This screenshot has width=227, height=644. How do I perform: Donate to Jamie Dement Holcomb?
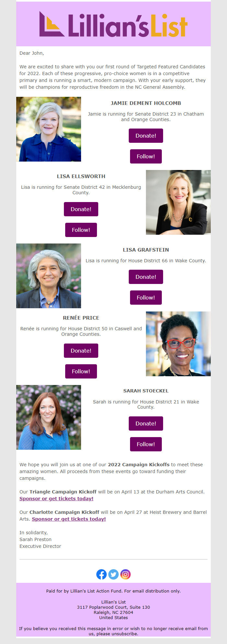point(146,136)
